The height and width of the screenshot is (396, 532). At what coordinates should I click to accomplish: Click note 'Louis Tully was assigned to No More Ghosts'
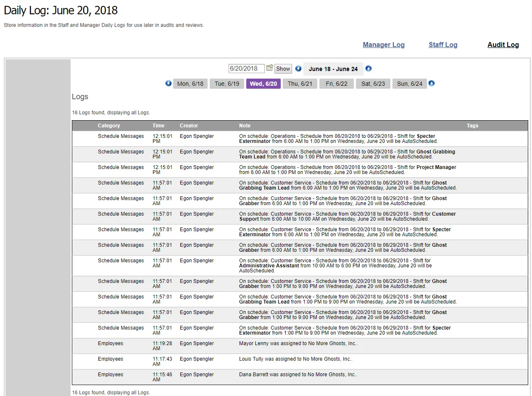coord(296,359)
